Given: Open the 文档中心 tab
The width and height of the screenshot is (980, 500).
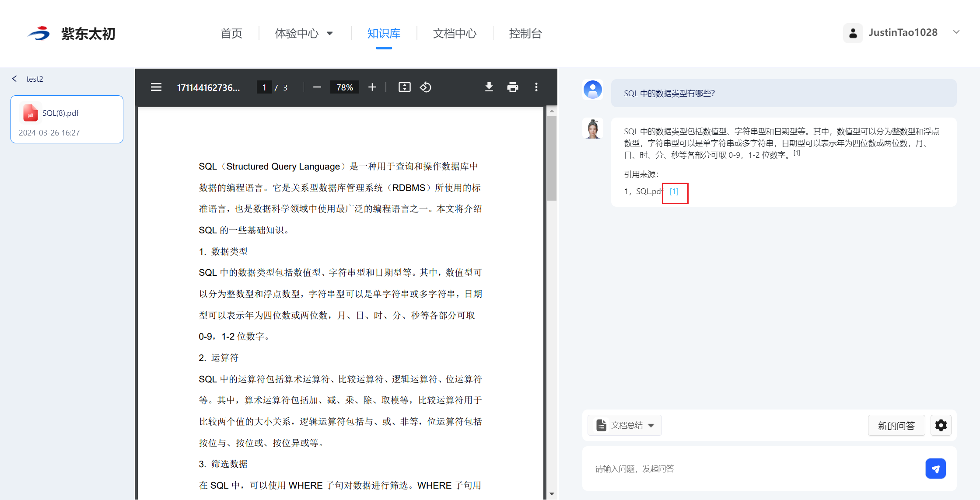Looking at the screenshot, I should tap(455, 33).
